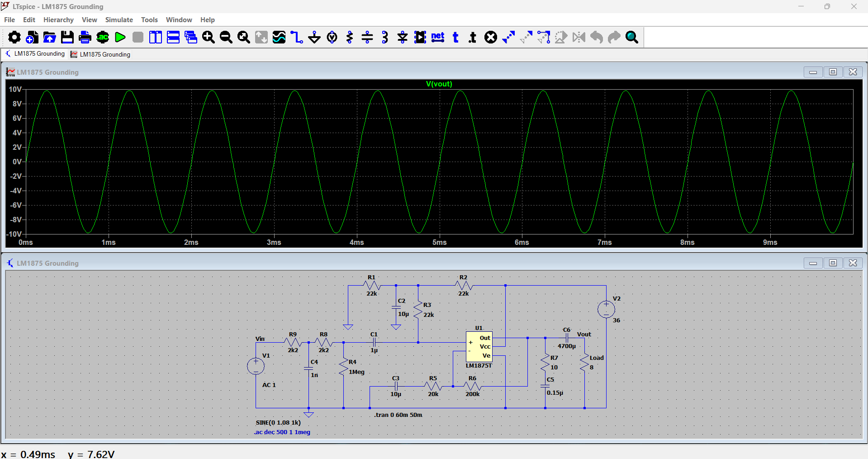The width and height of the screenshot is (868, 459).
Task: Click the grayed autorange icon
Action: point(261,37)
